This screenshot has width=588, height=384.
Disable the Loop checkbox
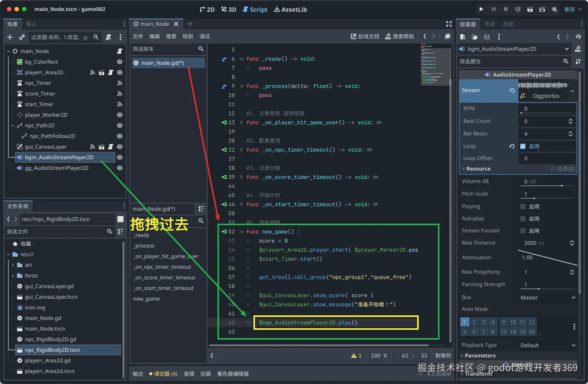click(523, 146)
